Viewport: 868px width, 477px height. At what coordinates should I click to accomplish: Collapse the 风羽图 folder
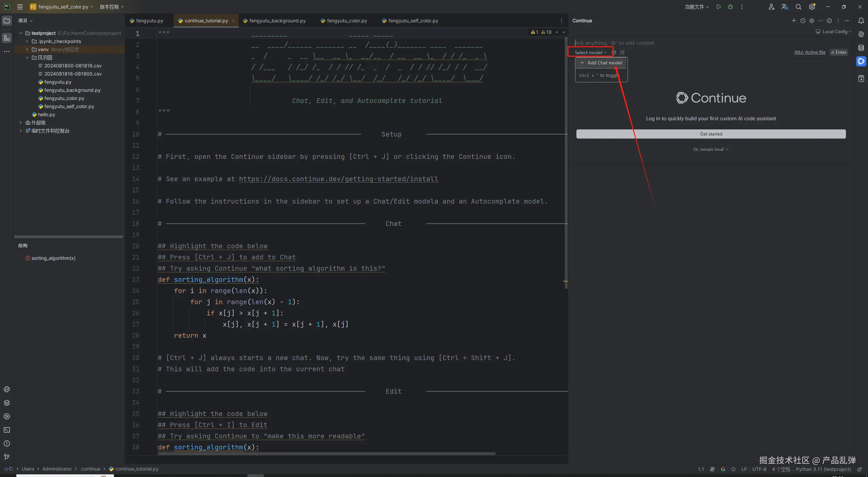coord(27,58)
